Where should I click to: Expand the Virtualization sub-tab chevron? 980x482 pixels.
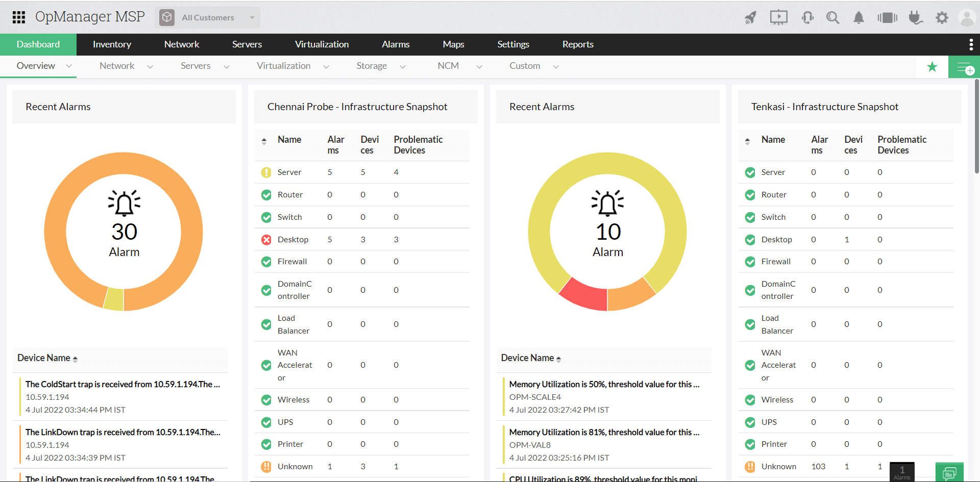(326, 67)
